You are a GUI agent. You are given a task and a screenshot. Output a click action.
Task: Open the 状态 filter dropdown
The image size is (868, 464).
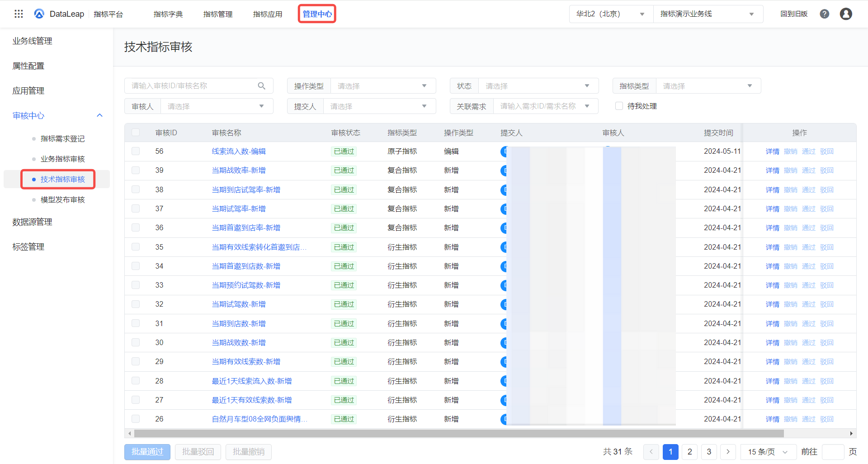click(x=538, y=86)
